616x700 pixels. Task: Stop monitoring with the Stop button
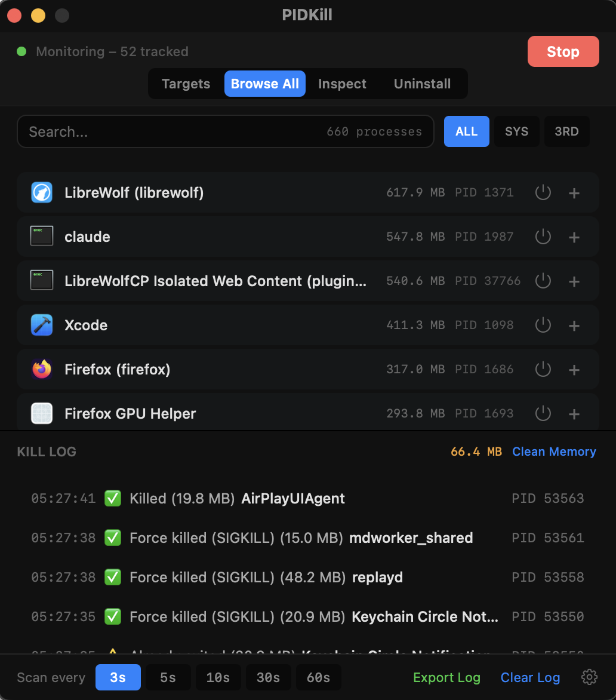[x=563, y=51]
